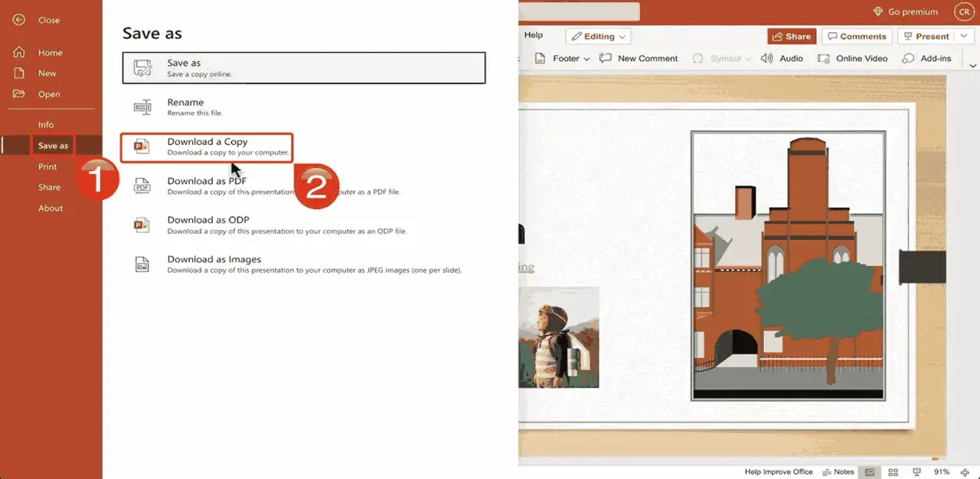Click the Go premium diamond icon
Image resolution: width=980 pixels, height=479 pixels.
[878, 11]
